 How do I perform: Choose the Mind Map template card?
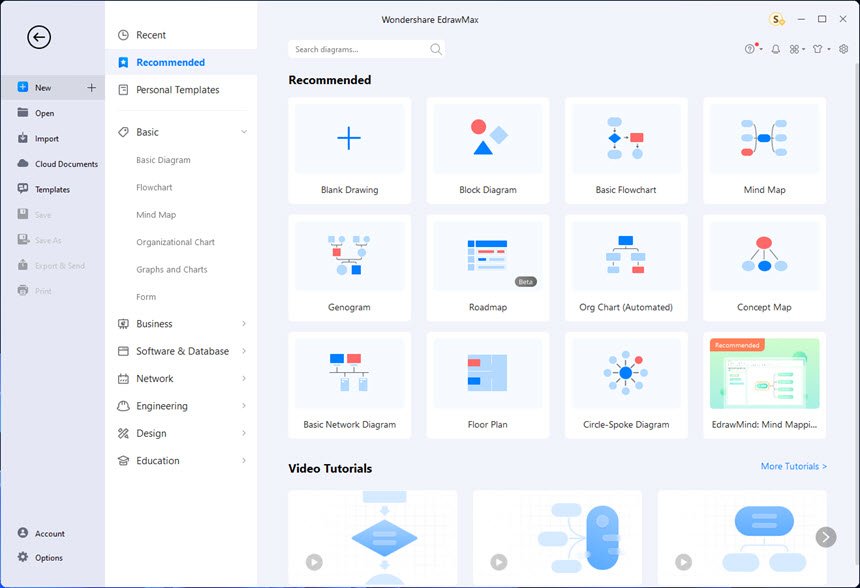764,151
